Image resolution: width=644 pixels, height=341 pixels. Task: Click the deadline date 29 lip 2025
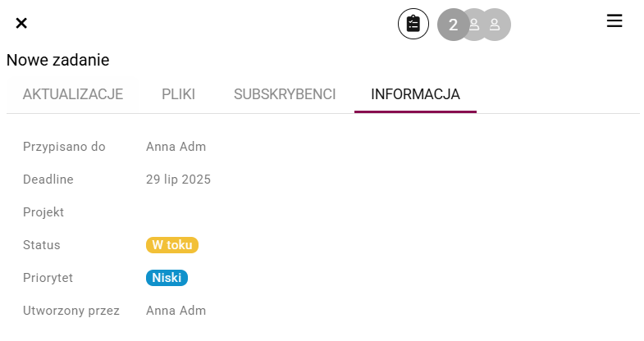pos(178,180)
